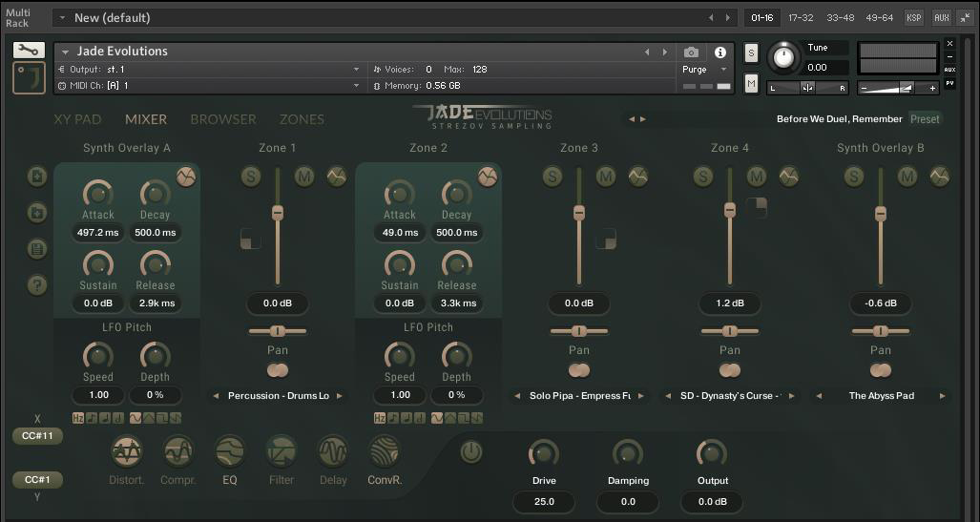Mute Zone 1

[304, 177]
